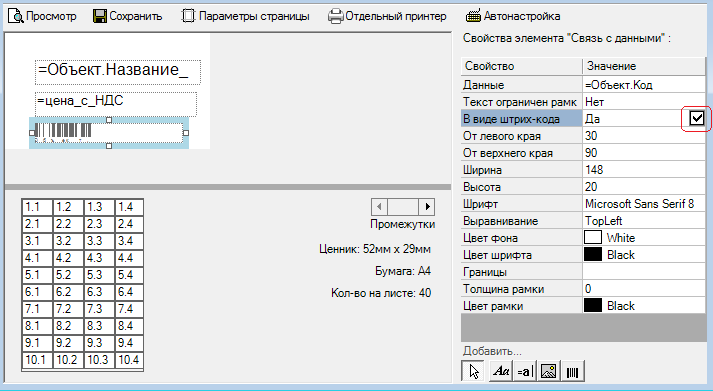Click Бумага: A4 text
Image resolution: width=713 pixels, height=391 pixels.
pos(403,271)
